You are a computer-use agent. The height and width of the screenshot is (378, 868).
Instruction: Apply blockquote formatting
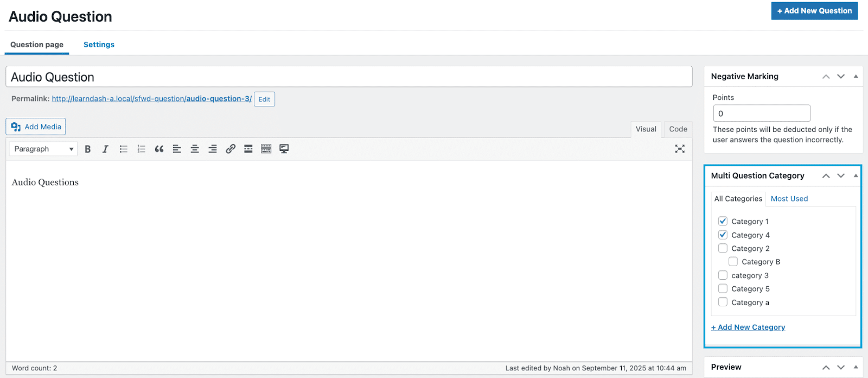[x=159, y=149]
